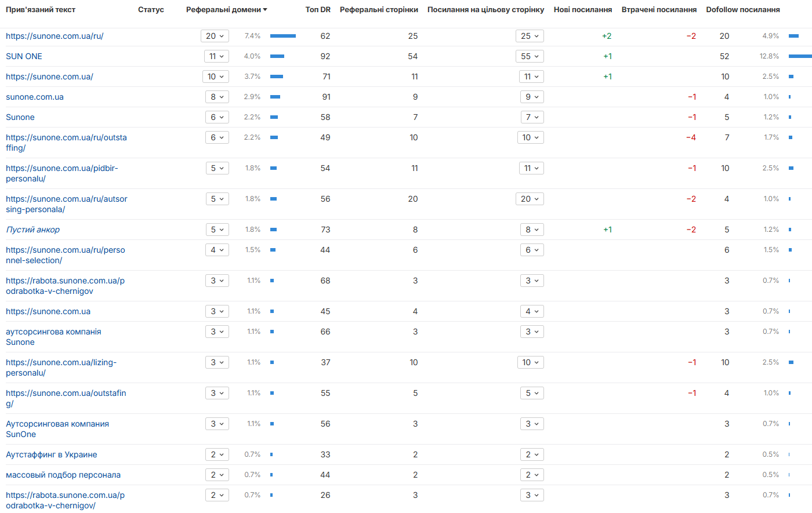Image resolution: width=812 pixels, height=513 pixels.
Task: Open the Sunone anchor text link
Action: coord(20,117)
